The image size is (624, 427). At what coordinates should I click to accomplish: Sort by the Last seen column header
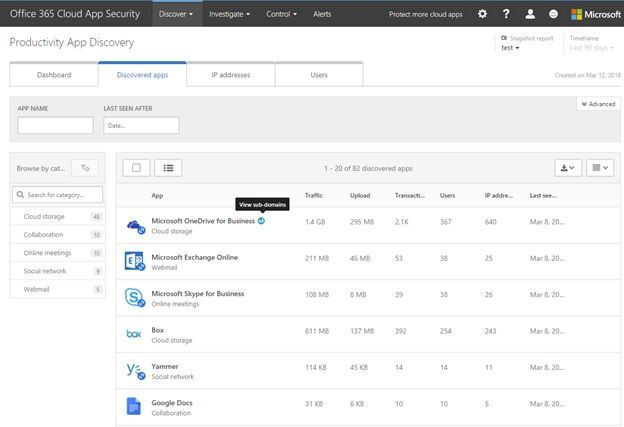click(543, 195)
